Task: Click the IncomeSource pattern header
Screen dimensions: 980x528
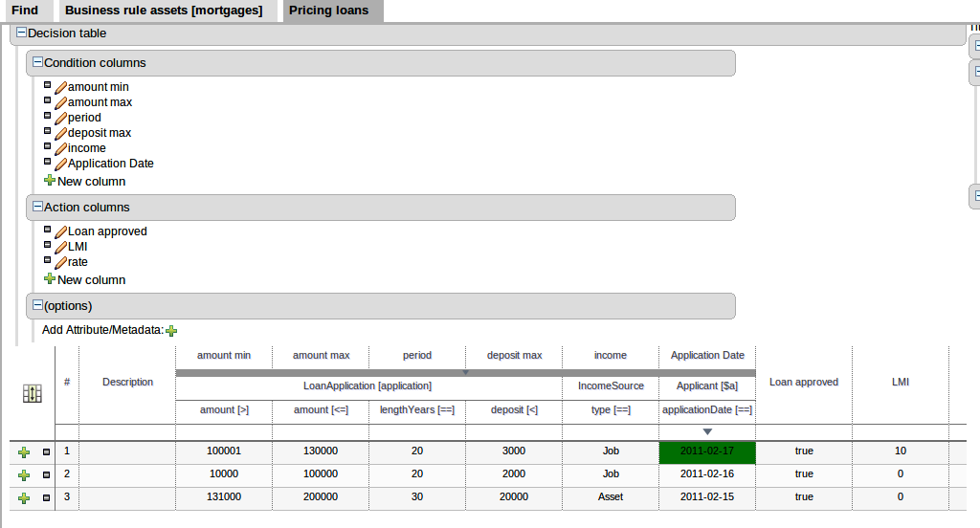Action: 611,386
